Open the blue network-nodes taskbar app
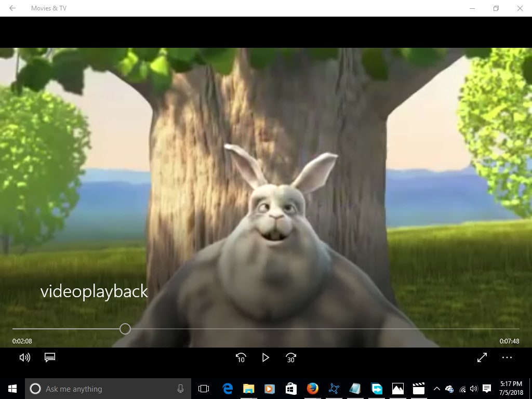This screenshot has height=399, width=532. 334,389
